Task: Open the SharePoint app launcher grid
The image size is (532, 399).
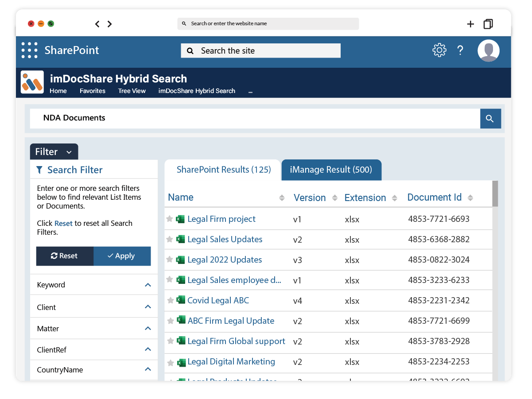Action: coord(30,50)
